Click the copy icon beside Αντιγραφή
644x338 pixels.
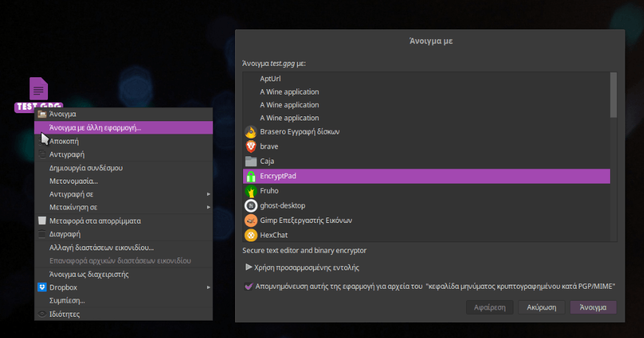[x=42, y=154]
